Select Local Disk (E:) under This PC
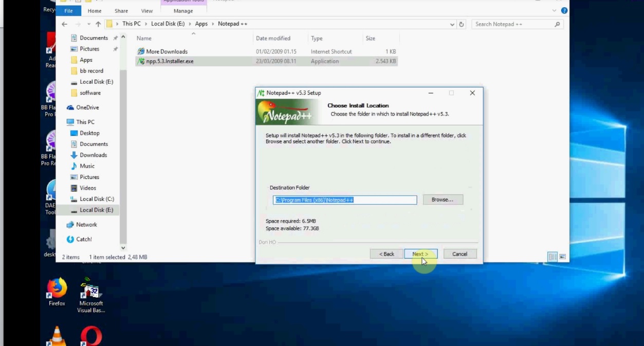Image resolution: width=644 pixels, height=346 pixels. pyautogui.click(x=96, y=210)
